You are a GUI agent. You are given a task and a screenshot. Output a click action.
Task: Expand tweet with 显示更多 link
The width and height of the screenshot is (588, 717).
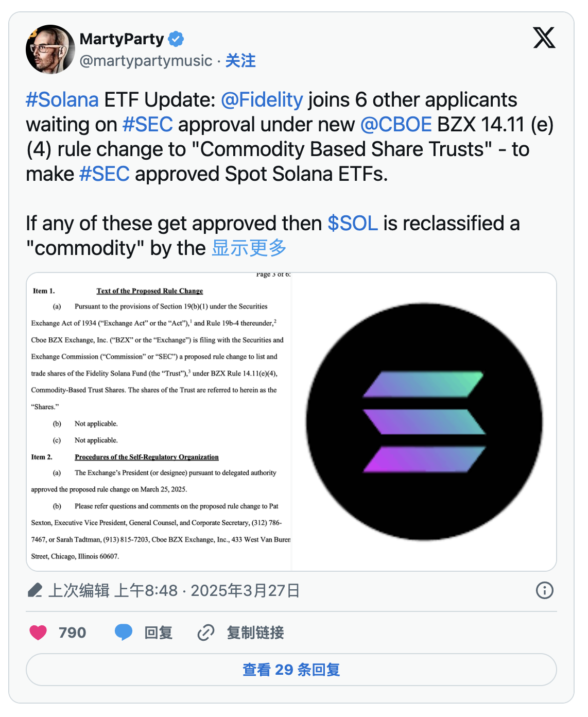pos(249,248)
